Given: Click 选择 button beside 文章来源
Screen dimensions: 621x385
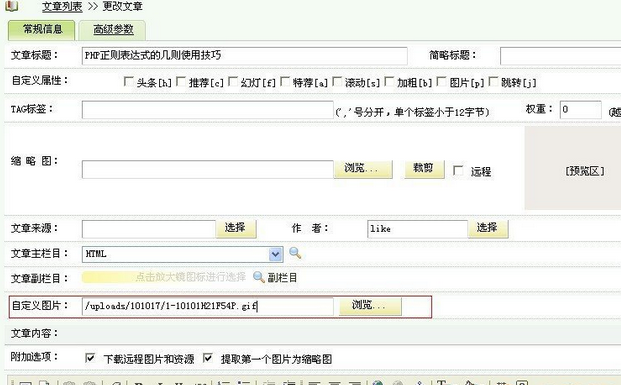Looking at the screenshot, I should (236, 229).
